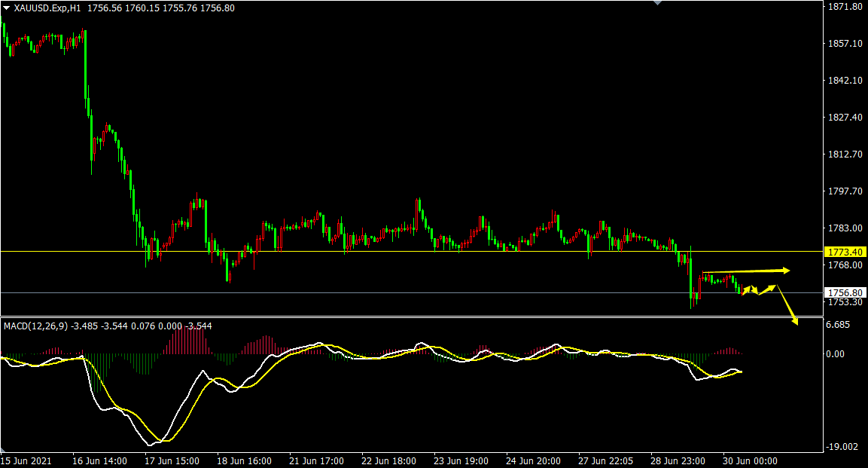Click the 30 Jun 00:00 time label
The image size is (868, 468).
(x=750, y=460)
